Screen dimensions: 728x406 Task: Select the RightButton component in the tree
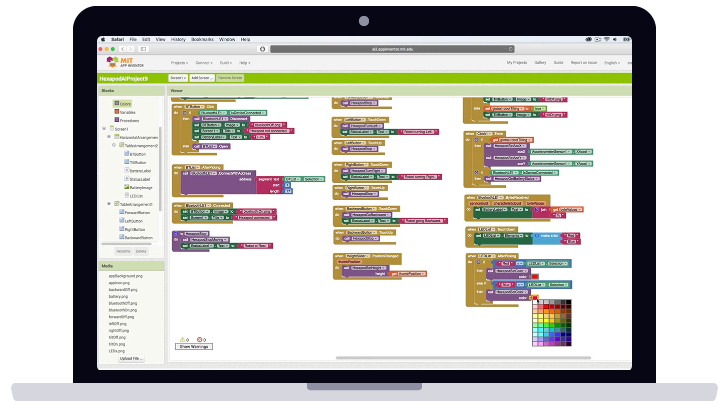[132, 229]
